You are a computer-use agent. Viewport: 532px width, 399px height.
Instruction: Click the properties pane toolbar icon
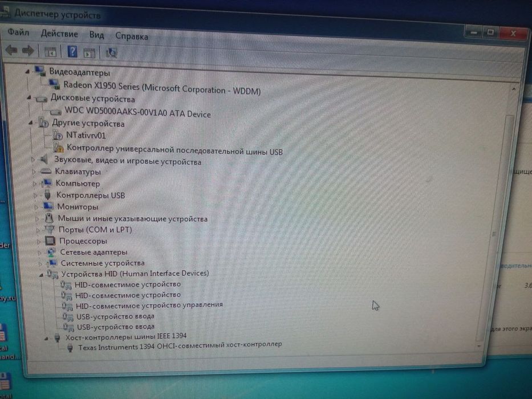(x=89, y=53)
